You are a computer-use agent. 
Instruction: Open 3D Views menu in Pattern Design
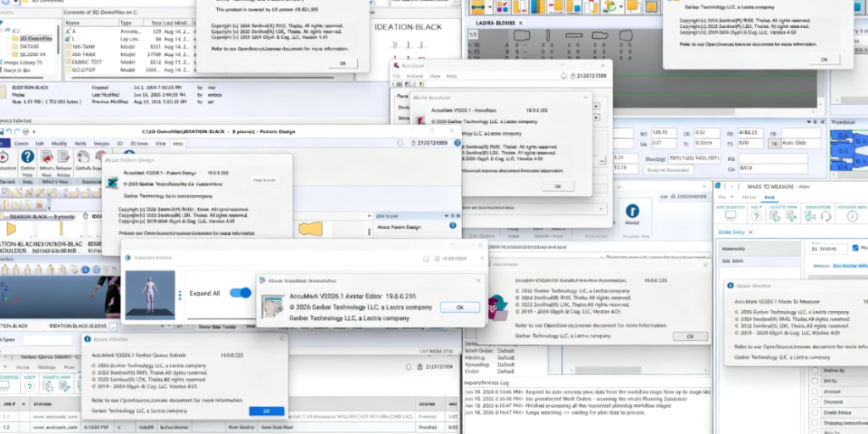pos(140,143)
